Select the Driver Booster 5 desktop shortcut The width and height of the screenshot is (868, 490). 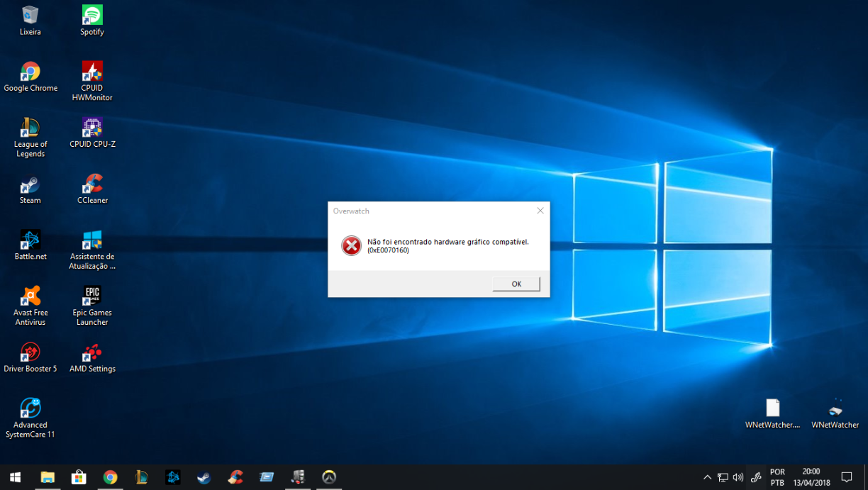tap(30, 357)
